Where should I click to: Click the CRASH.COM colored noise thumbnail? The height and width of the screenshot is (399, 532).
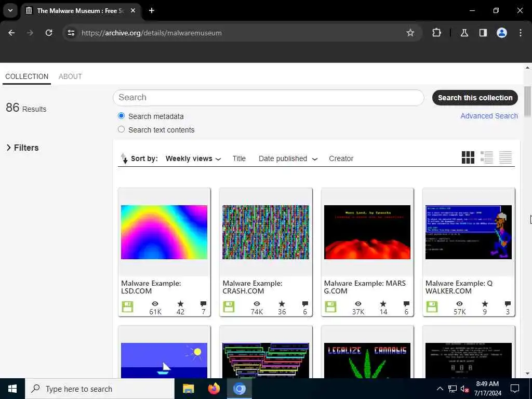[x=265, y=232]
